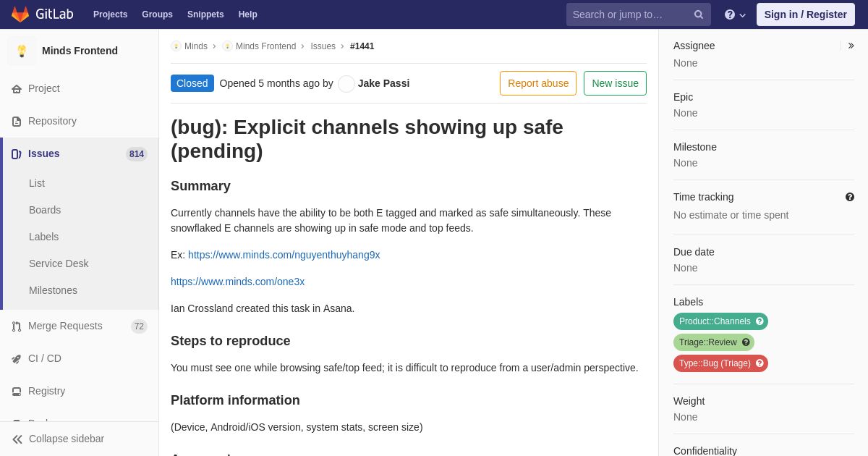
Task: Click the issue title text
Action: coord(367,139)
